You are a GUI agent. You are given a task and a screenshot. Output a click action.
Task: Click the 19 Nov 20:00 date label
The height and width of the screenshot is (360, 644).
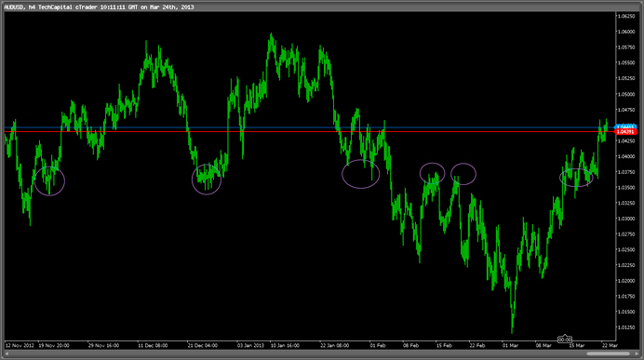pos(54,346)
